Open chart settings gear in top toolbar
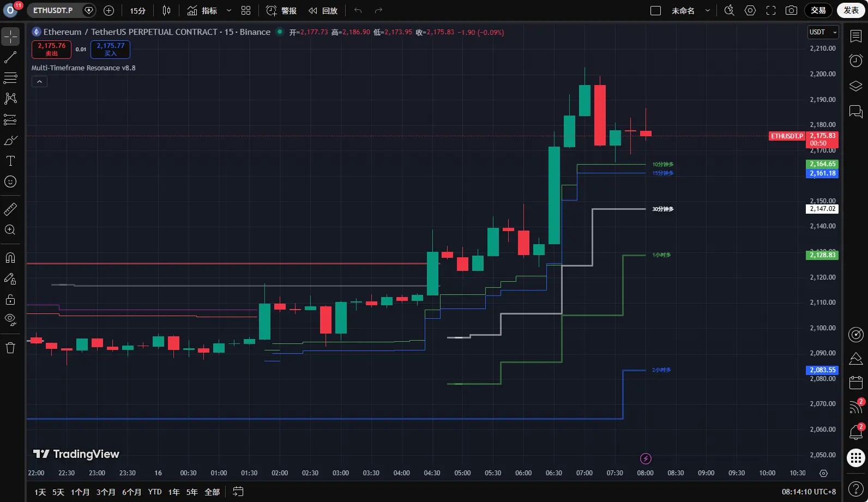The height and width of the screenshot is (502, 868). click(x=750, y=10)
